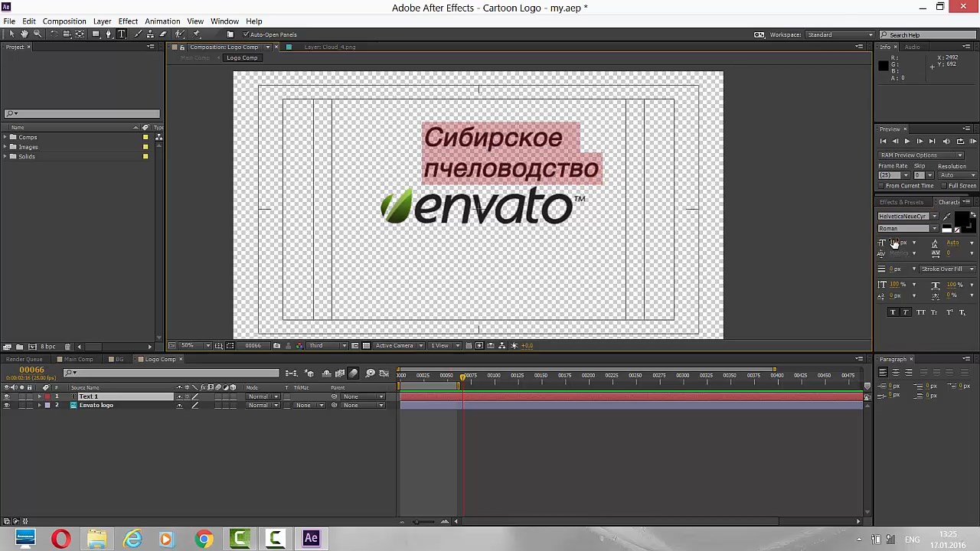The image size is (980, 551).
Task: Expand Text 1 layer properties
Action: [x=40, y=396]
